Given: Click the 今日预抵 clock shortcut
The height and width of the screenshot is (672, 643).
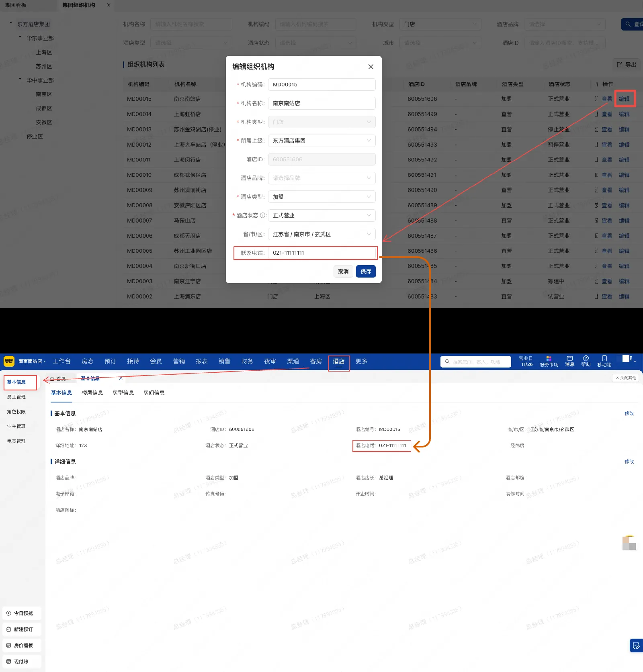Looking at the screenshot, I should tap(22, 613).
